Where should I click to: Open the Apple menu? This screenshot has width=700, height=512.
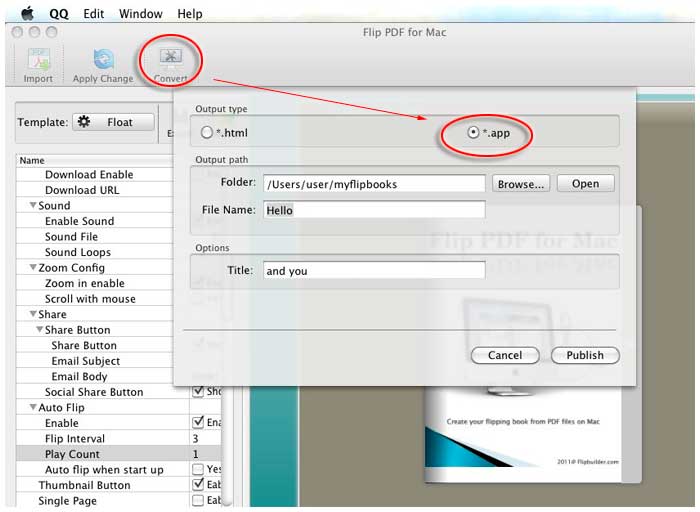point(27,13)
